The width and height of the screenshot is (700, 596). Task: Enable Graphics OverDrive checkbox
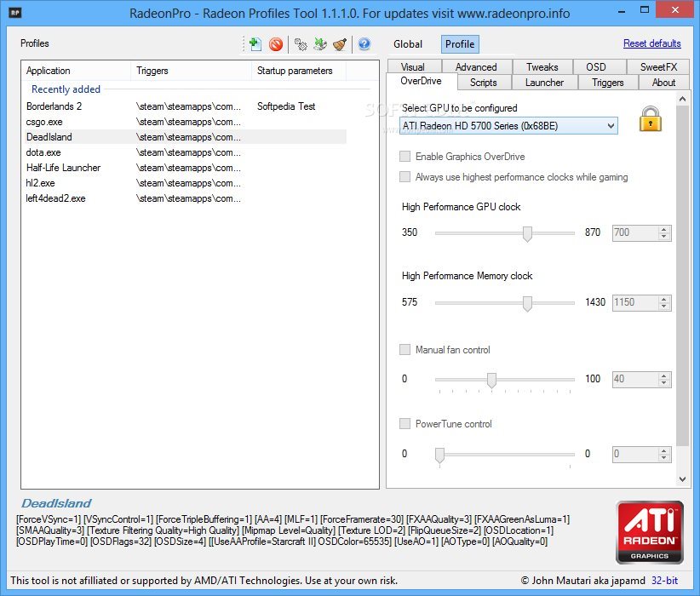click(x=405, y=157)
